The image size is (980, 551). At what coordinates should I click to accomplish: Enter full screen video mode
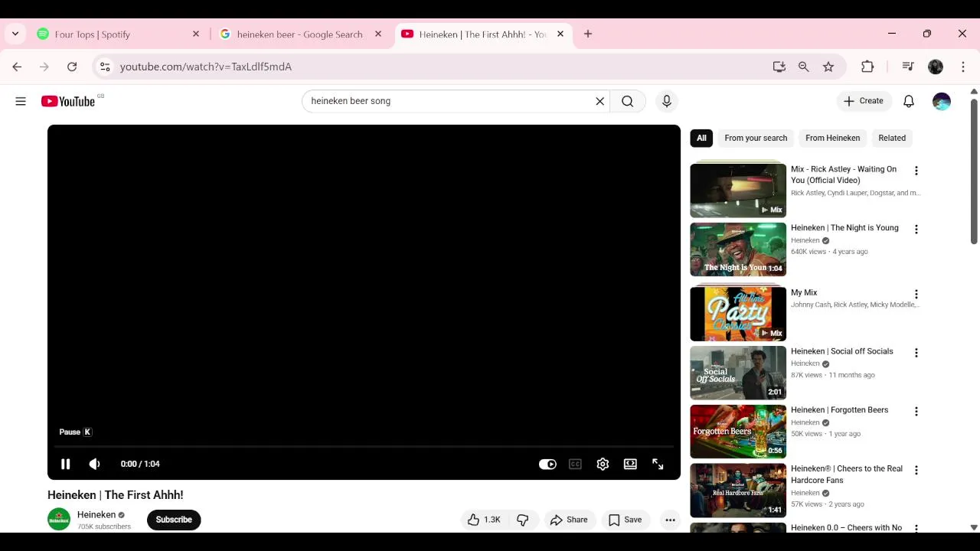[658, 464]
